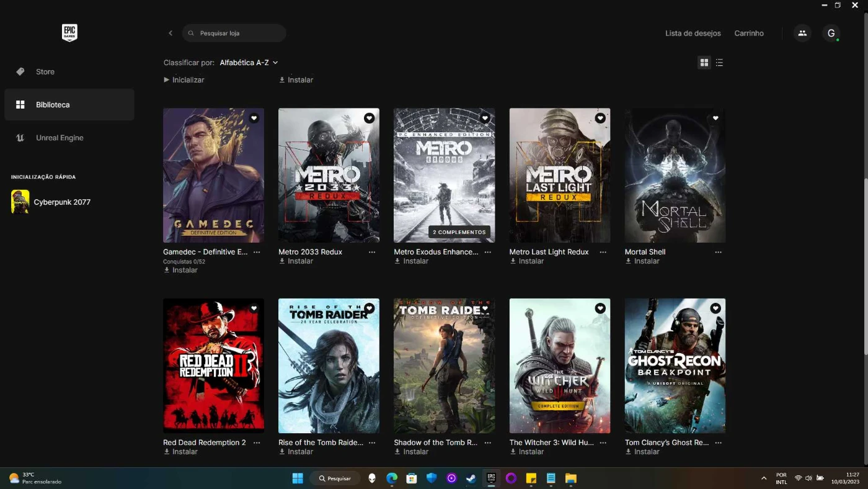Click the Windows taskbar Pesquisar search box
868x489 pixels.
pos(335,478)
